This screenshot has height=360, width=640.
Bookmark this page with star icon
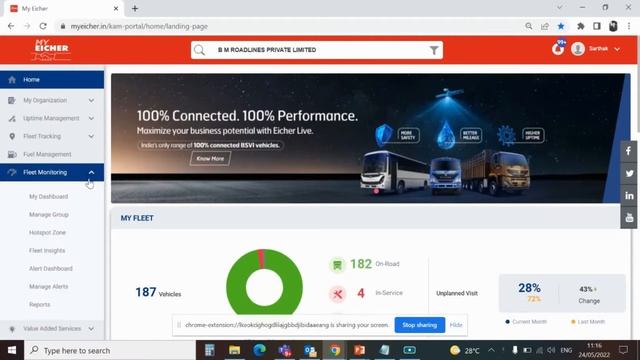point(561,26)
